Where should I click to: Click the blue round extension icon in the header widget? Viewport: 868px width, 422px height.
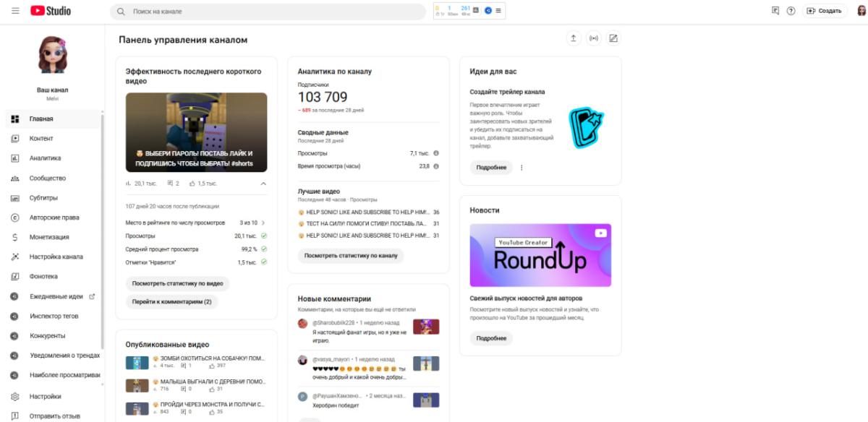(488, 11)
